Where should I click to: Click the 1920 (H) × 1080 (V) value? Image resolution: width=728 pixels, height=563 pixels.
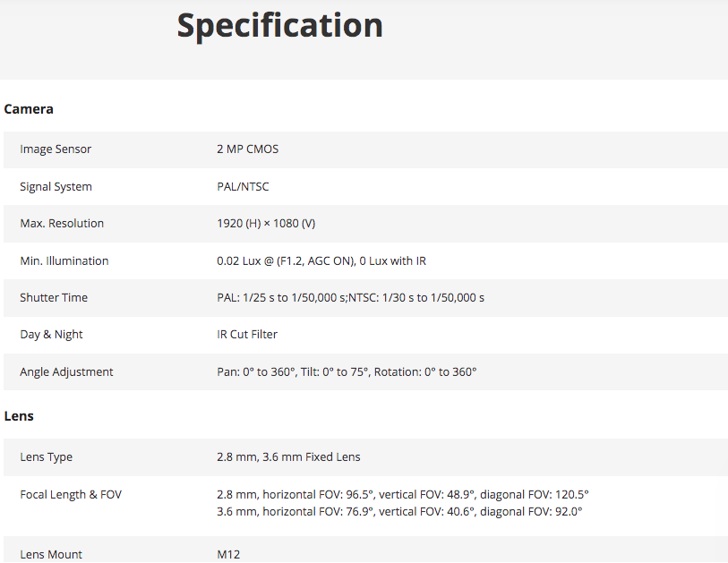tap(266, 224)
